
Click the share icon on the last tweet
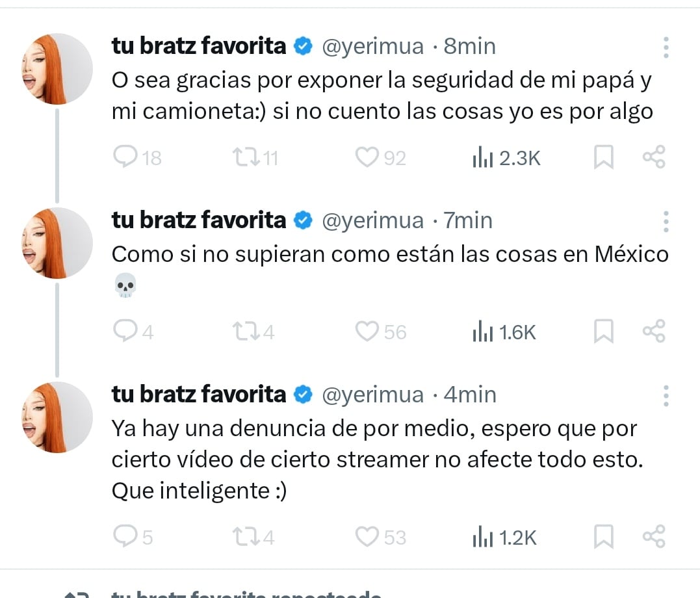tap(653, 537)
